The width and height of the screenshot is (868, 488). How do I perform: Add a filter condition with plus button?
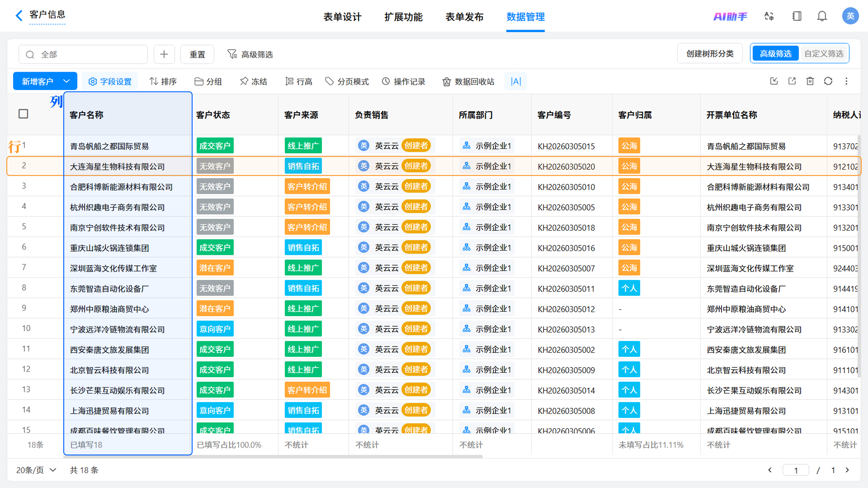click(x=164, y=54)
